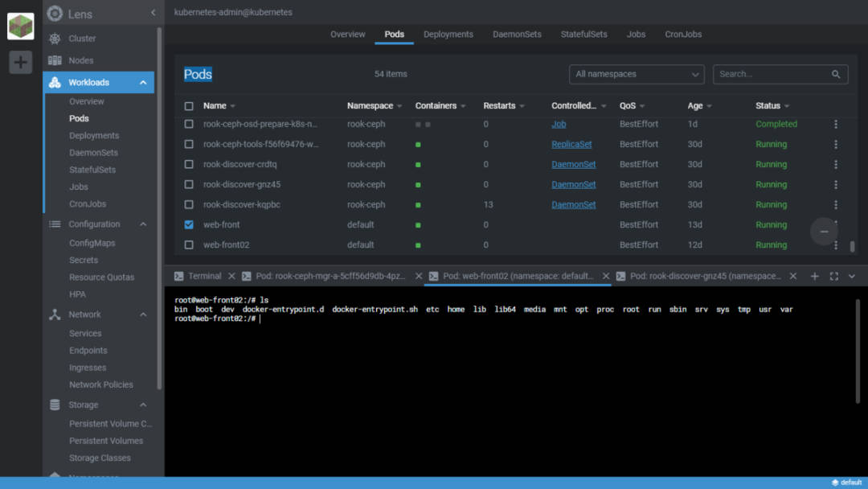868x489 pixels.
Task: Click the default namespace icon in status bar
Action: [835, 483]
